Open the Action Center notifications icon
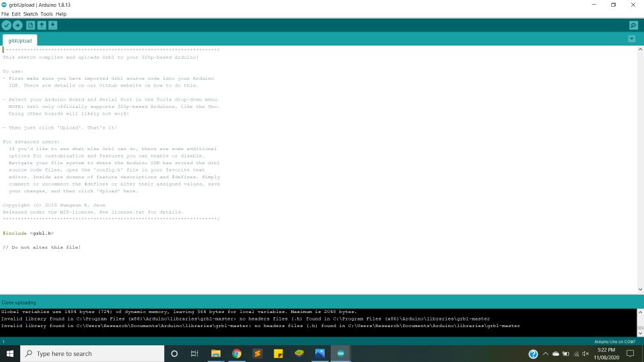Viewport: 644px width, 362px height. pos(631,353)
